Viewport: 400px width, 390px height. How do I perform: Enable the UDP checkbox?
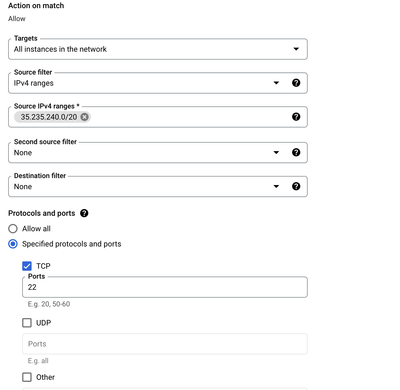tap(27, 323)
